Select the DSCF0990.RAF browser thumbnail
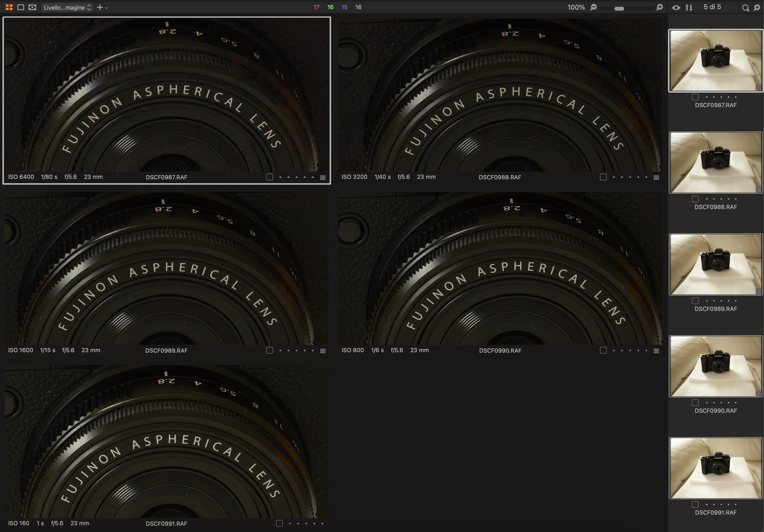Image resolution: width=764 pixels, height=532 pixels. (x=716, y=366)
